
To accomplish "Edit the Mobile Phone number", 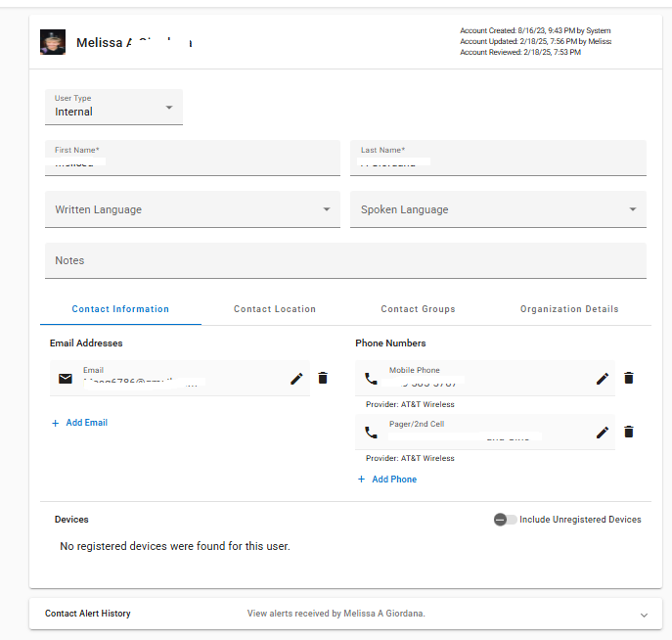I will 603,378.
